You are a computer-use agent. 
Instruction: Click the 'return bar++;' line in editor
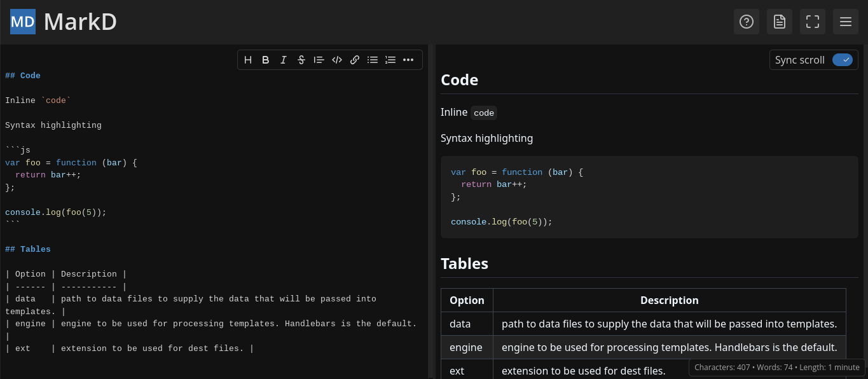[48, 175]
